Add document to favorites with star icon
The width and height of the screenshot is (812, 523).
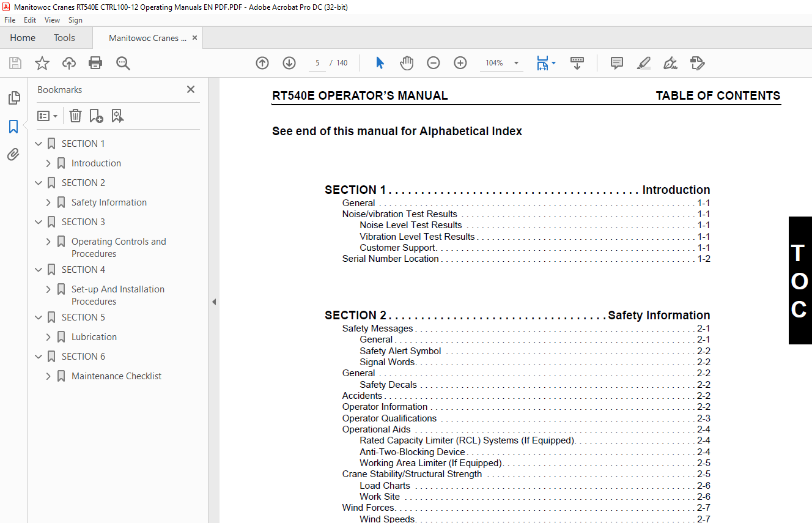pyautogui.click(x=42, y=63)
